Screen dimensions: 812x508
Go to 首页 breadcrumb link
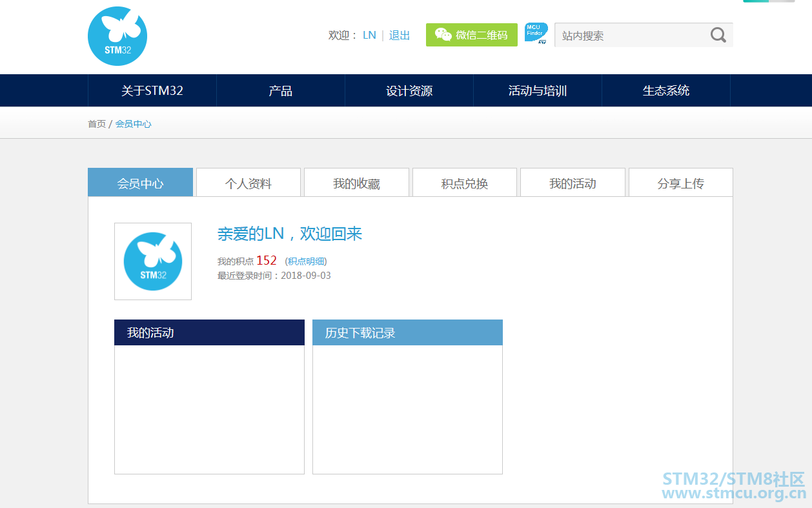click(97, 124)
